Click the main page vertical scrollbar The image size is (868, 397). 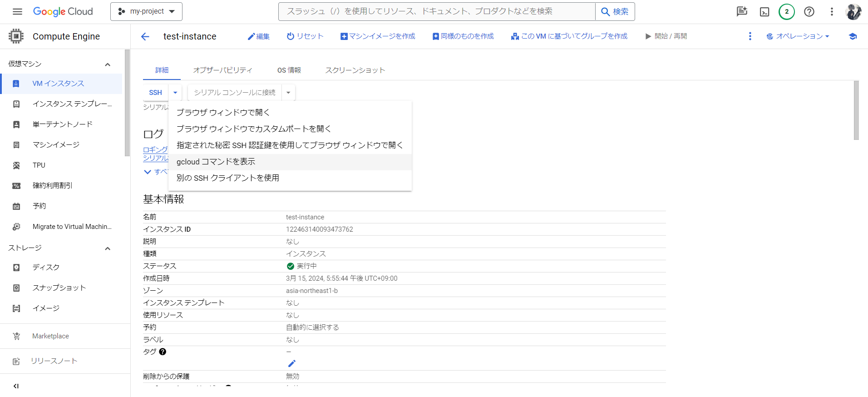(x=856, y=110)
